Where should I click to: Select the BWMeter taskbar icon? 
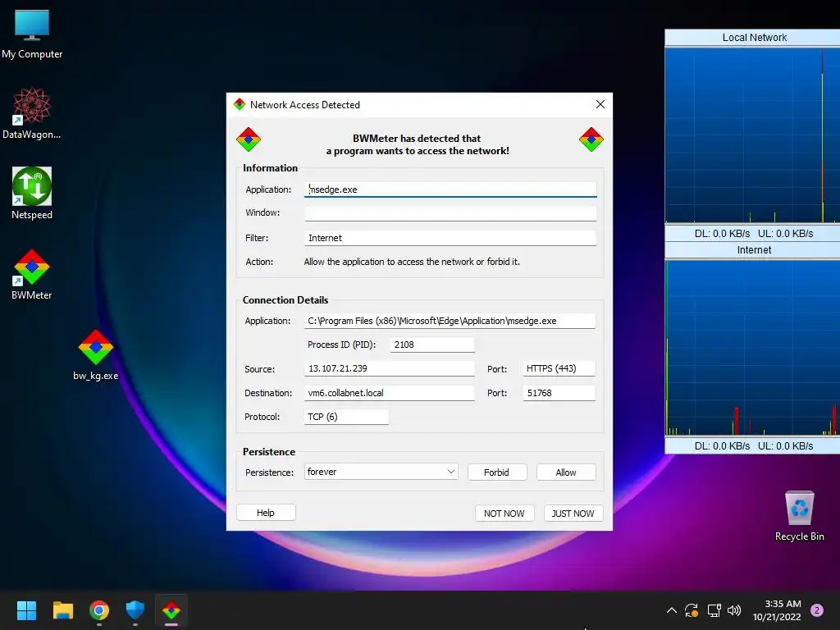click(171, 610)
